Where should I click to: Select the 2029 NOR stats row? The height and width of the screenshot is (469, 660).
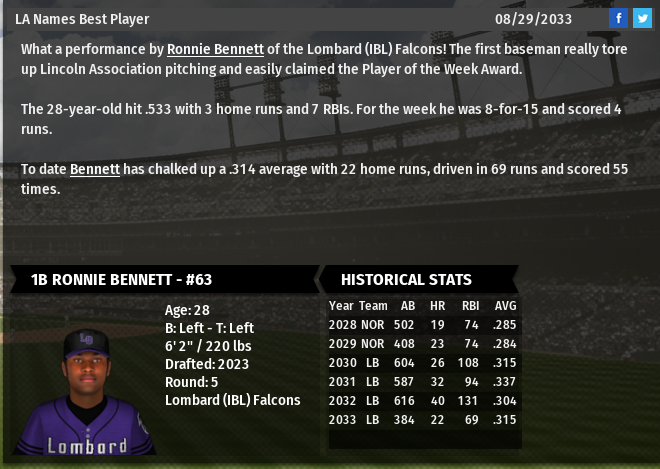pos(424,344)
